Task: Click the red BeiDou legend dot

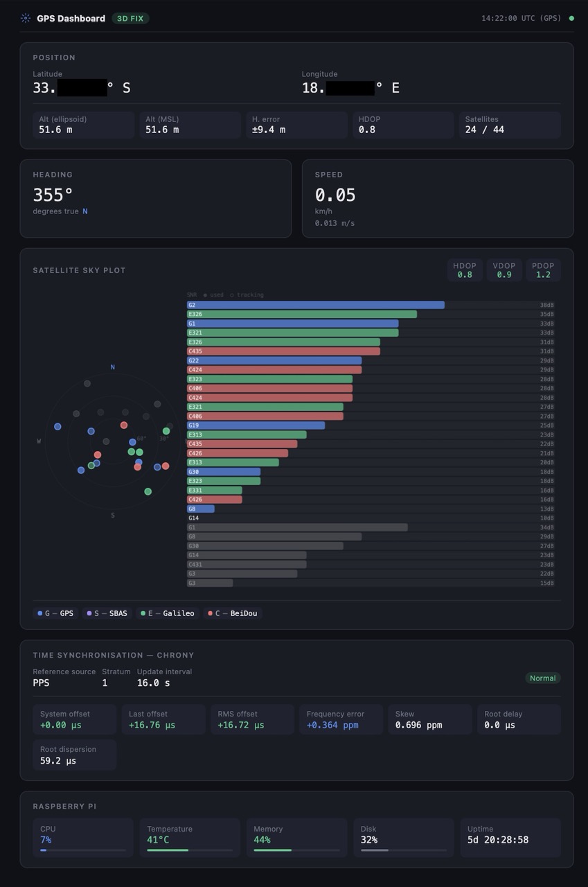Action: (x=211, y=613)
